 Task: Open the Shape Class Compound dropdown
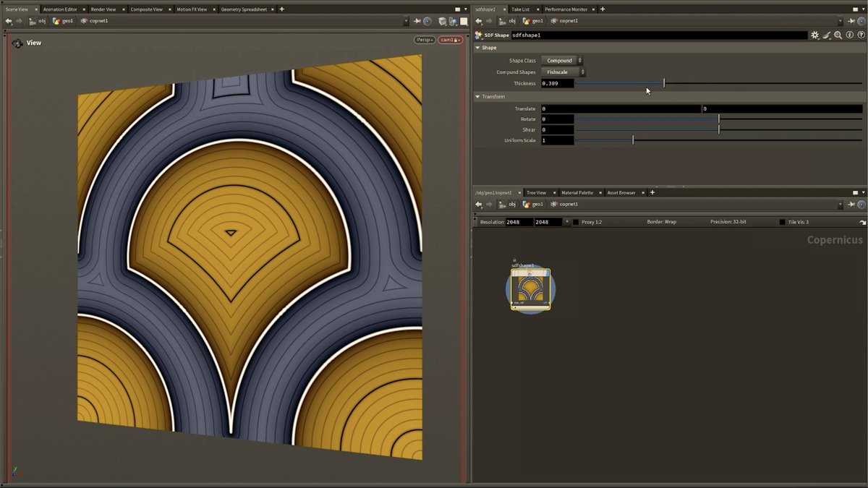click(x=562, y=60)
